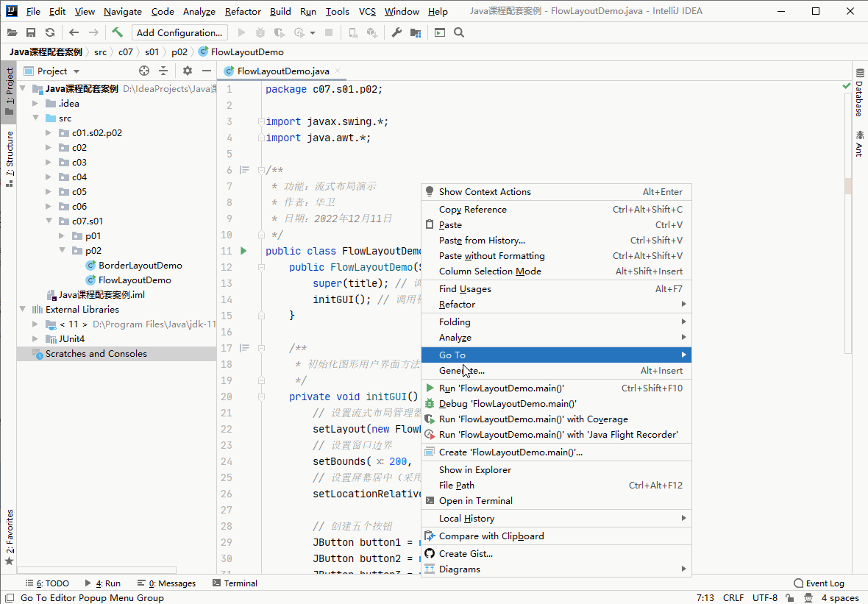Open 0: Messages tool window
This screenshot has width=868, height=604.
coord(167,583)
